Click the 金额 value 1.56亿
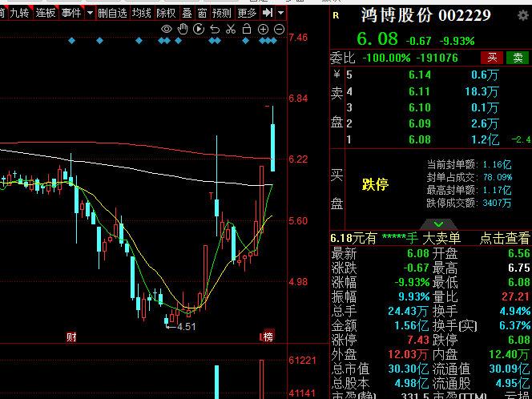 pos(411,325)
